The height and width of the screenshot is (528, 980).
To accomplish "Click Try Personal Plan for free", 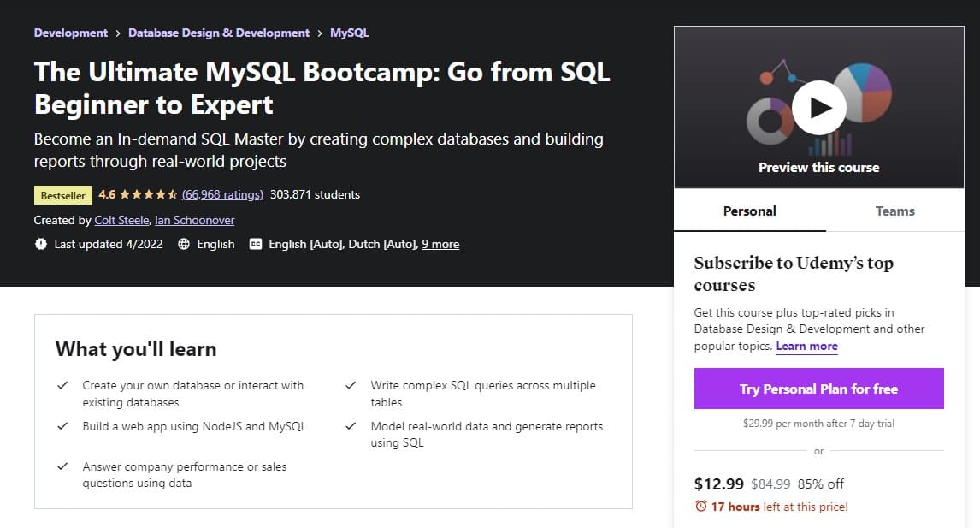I will tap(818, 389).
